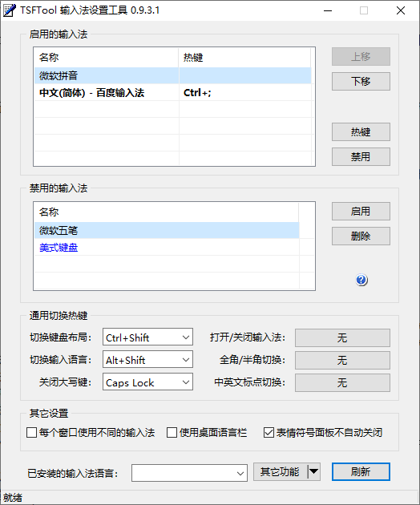The width and height of the screenshot is (420, 505).
Task: Open the 切换输入语言 Alt+Shift dropdown
Action: coord(147,359)
